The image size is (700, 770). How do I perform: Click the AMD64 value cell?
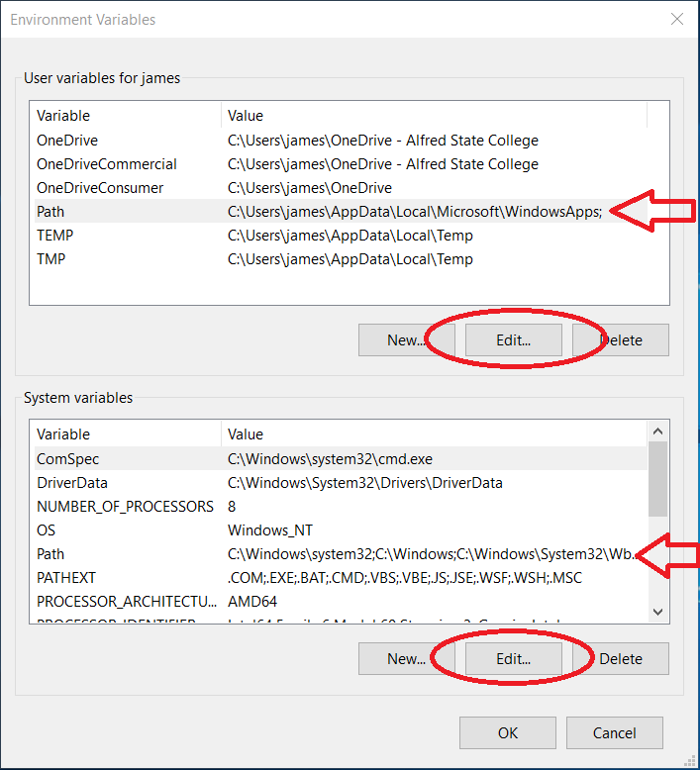[x=252, y=602]
